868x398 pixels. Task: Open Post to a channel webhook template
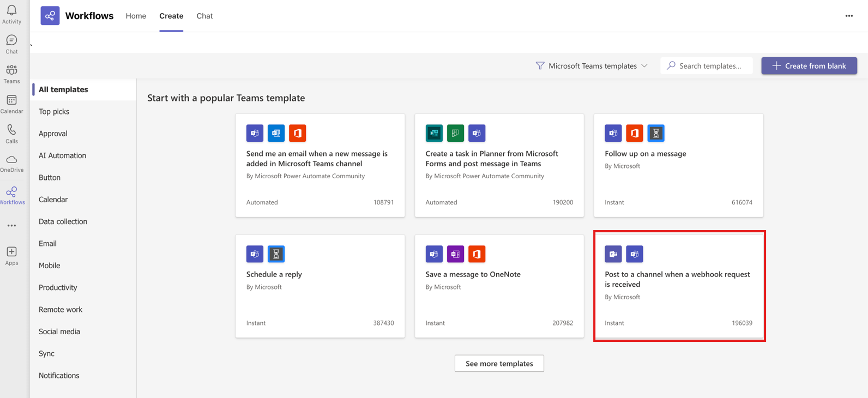point(679,286)
